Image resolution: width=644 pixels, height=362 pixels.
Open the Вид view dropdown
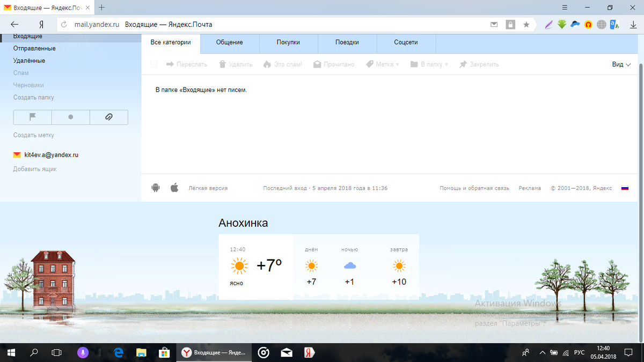tap(621, 64)
